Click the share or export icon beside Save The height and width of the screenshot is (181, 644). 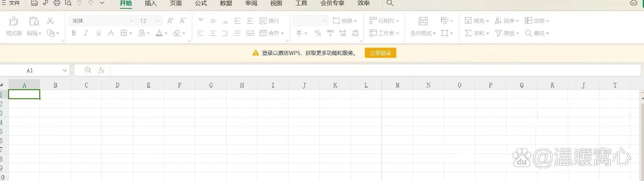point(46,3)
